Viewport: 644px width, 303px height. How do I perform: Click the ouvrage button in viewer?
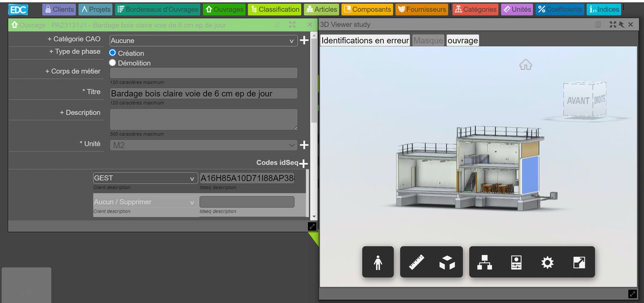(463, 40)
